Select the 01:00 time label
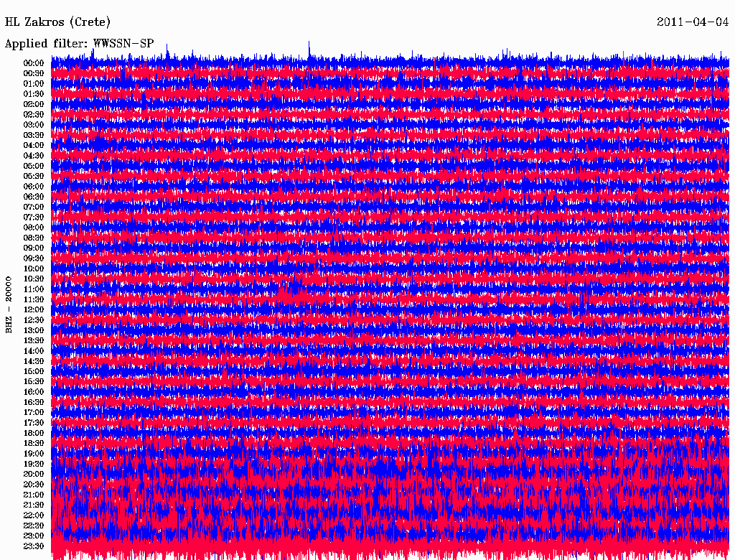This screenshot has height=560, width=735. pyautogui.click(x=33, y=84)
